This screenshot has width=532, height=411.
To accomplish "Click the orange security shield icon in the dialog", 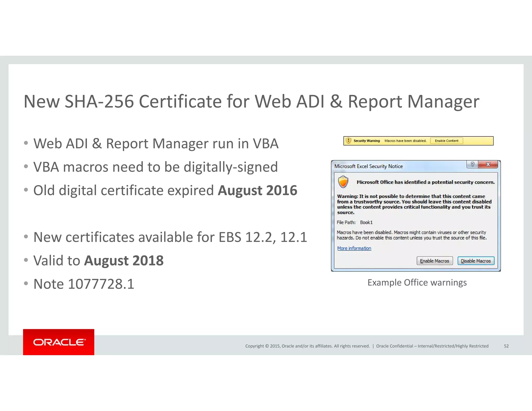I will coord(343,182).
